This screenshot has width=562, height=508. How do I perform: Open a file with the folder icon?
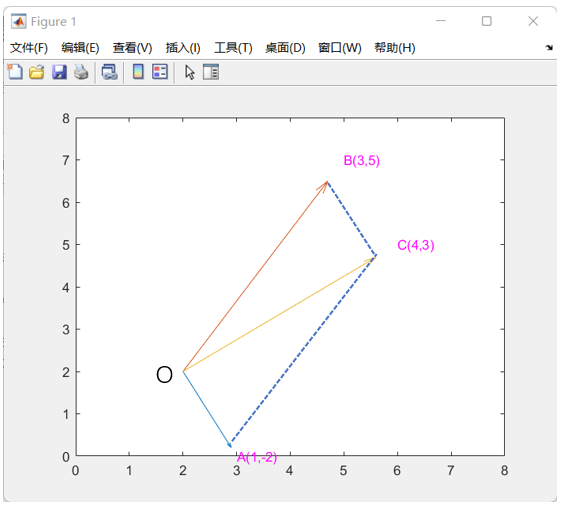coord(37,72)
